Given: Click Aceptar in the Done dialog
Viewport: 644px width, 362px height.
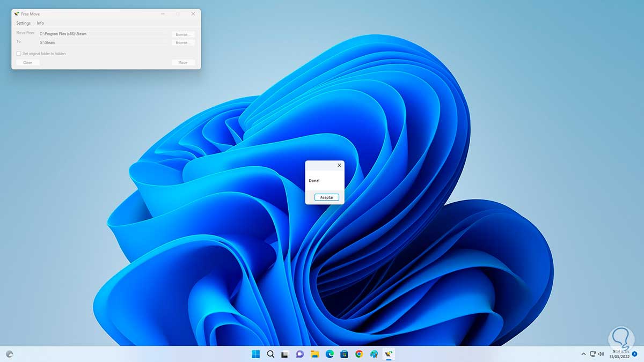Looking at the screenshot, I should click(327, 197).
